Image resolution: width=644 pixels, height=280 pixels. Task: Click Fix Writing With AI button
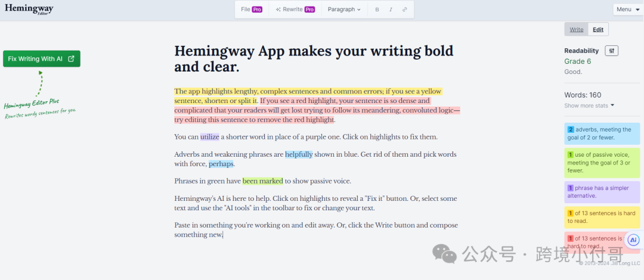(x=42, y=59)
